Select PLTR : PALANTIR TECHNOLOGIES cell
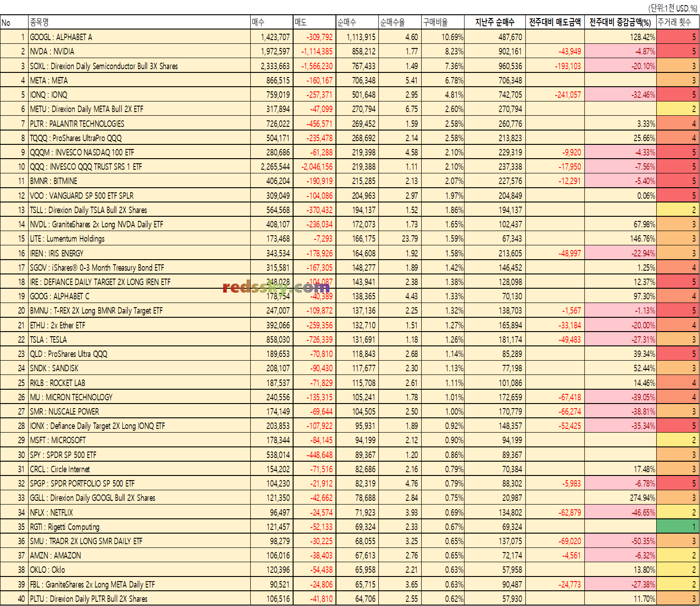Image resolution: width=700 pixels, height=606 pixels. click(x=139, y=124)
